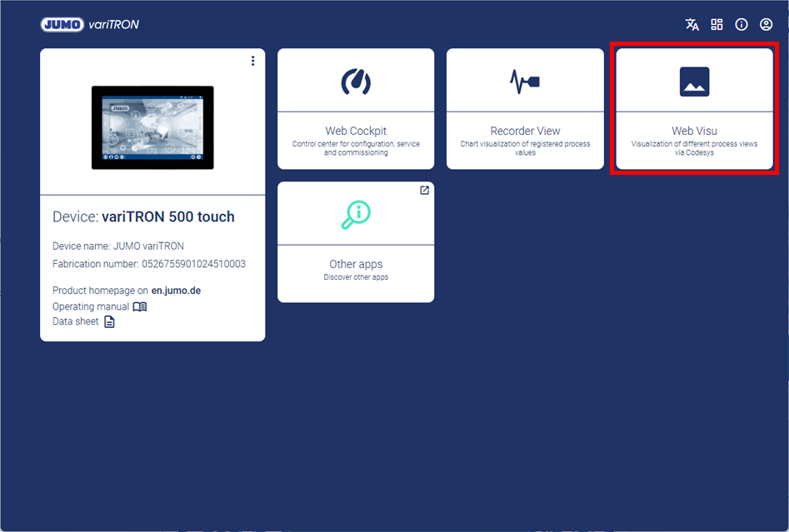Open the Other apps label
Viewport: 789px width, 532px height.
(x=356, y=264)
